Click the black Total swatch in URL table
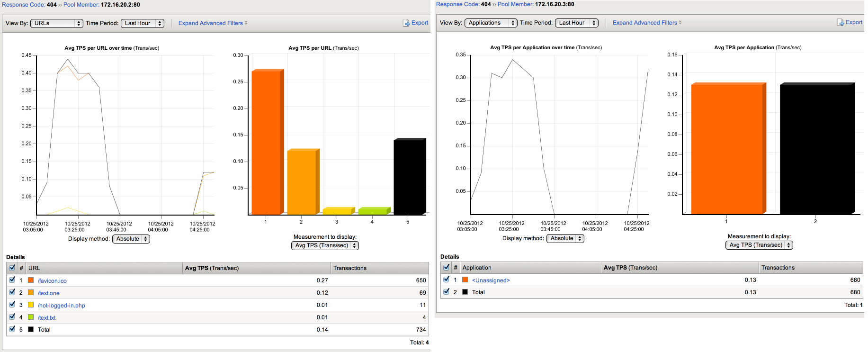Viewport: 868px width, 352px height. [x=31, y=330]
